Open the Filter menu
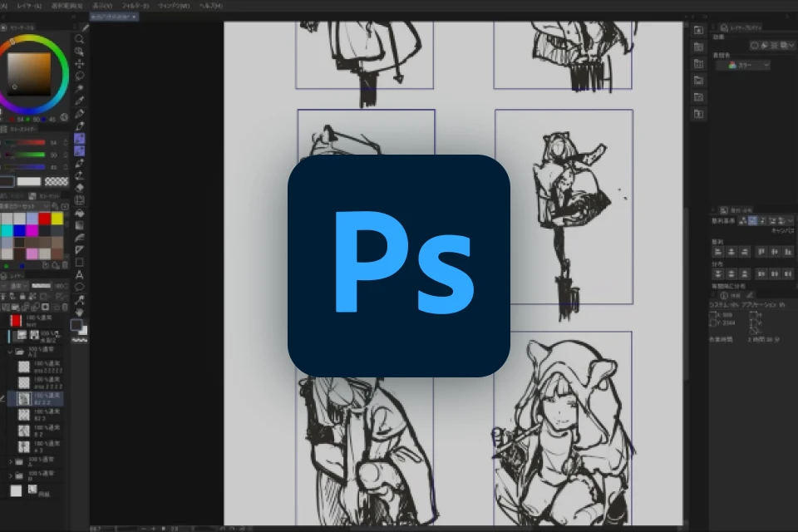798x532 pixels. (x=135, y=6)
